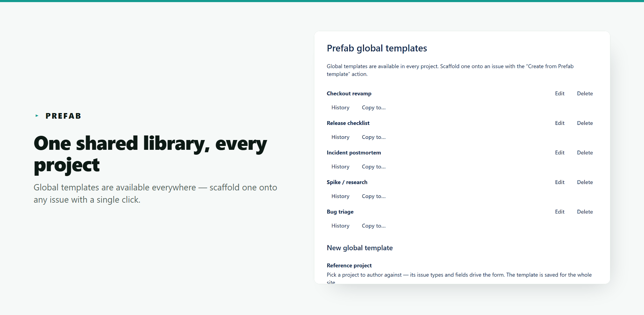Delete the Incident postmortem template
This screenshot has height=315, width=644.
(x=585, y=153)
